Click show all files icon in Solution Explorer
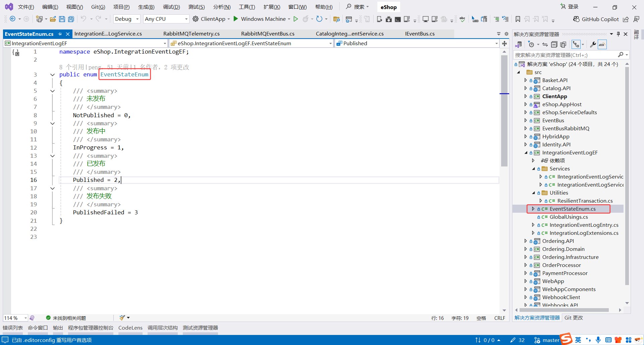Image resolution: width=644 pixels, height=345 pixels. pos(563,45)
